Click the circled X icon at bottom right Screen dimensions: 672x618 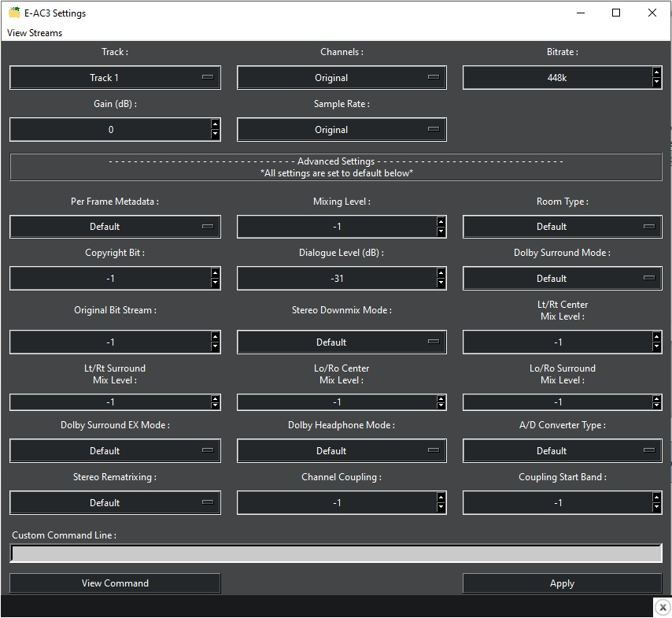point(663,607)
